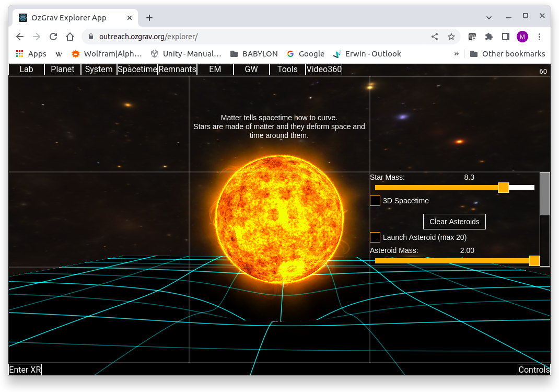This screenshot has height=392, width=559.
Task: Bookmark this page with the star icon
Action: (x=451, y=37)
